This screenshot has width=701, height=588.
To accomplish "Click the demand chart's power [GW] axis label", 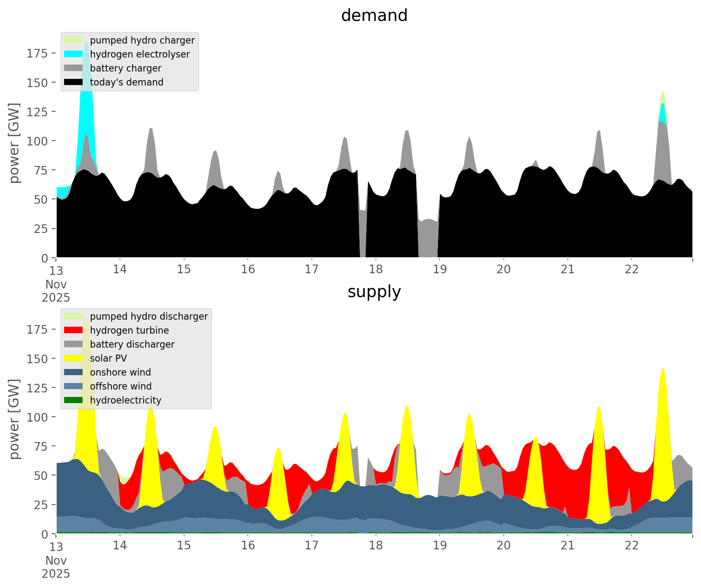I will point(14,143).
